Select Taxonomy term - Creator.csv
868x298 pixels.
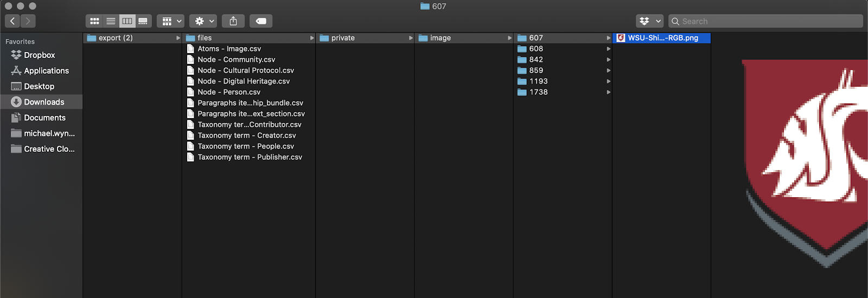[248, 135]
